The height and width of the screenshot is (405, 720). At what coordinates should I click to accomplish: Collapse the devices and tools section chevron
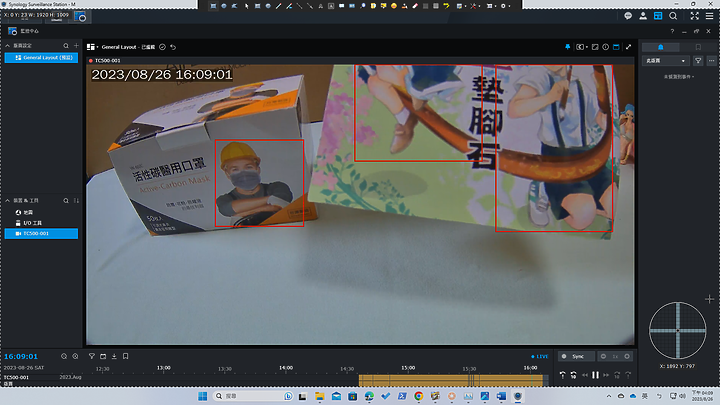pyautogui.click(x=7, y=201)
